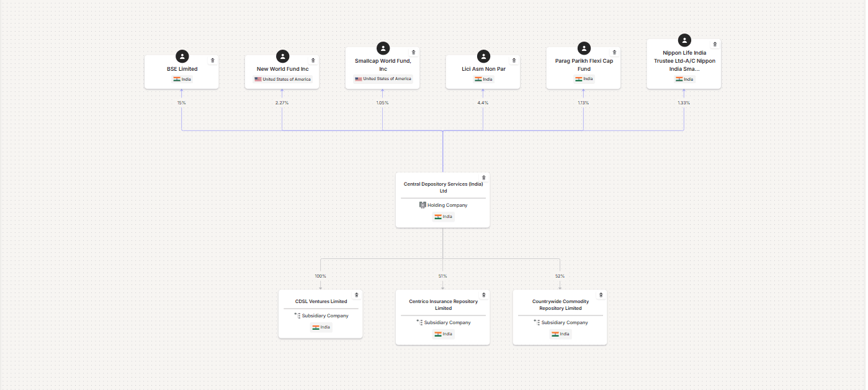
Task: Open the Central Depository Services (India) Ltd title
Action: (443, 188)
